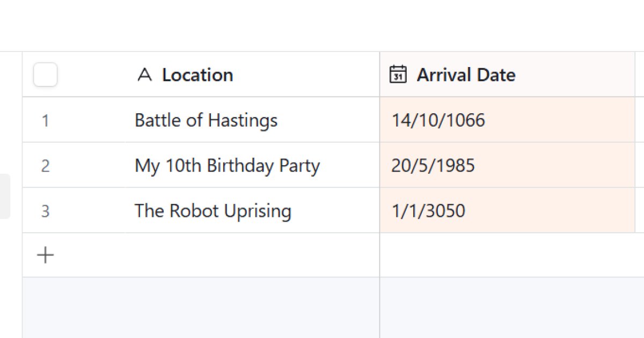Screen dimensions: 644x338
Task: Click the plus icon to add a row
Action: [45, 255]
